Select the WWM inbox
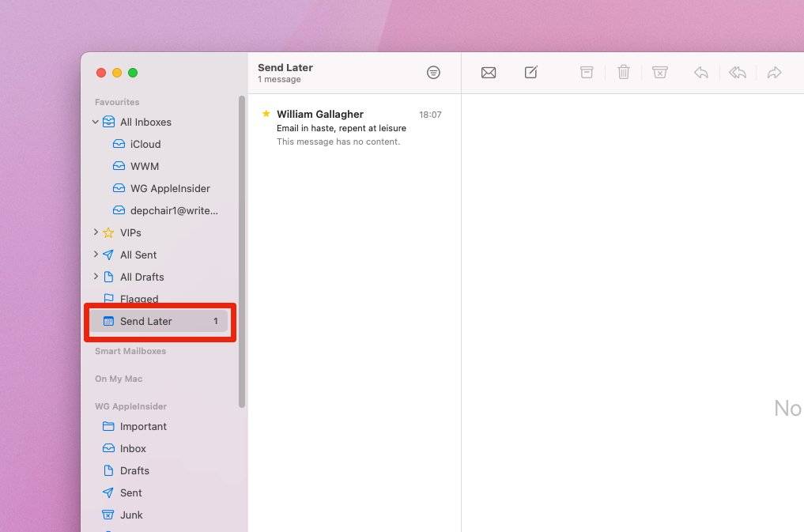804x532 pixels. (x=144, y=166)
